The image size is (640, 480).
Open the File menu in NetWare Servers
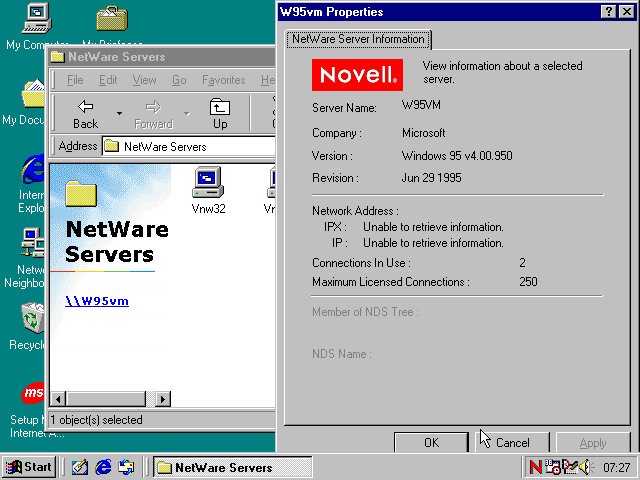point(75,80)
